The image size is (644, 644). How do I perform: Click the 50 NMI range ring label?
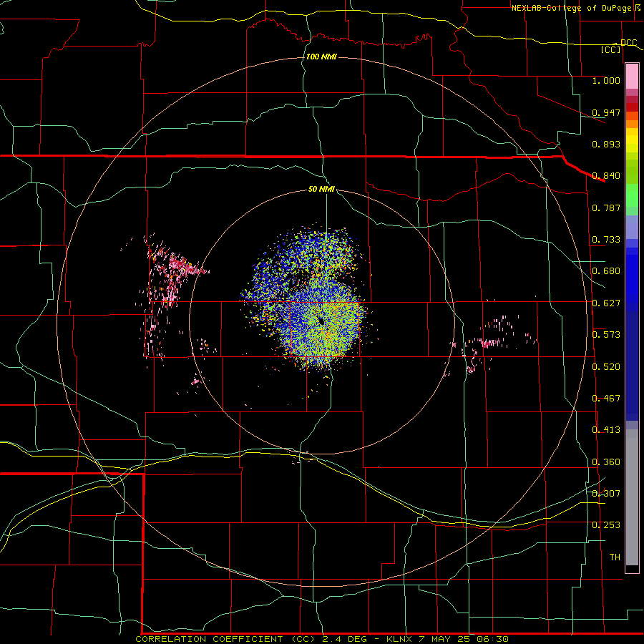321,189
